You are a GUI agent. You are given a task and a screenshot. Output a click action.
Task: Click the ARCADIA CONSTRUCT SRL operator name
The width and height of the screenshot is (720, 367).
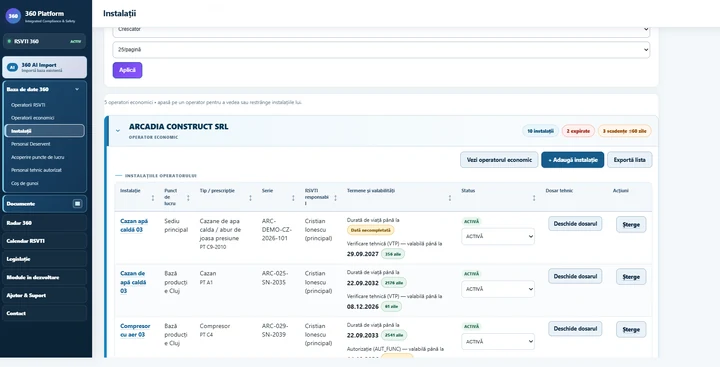178,127
